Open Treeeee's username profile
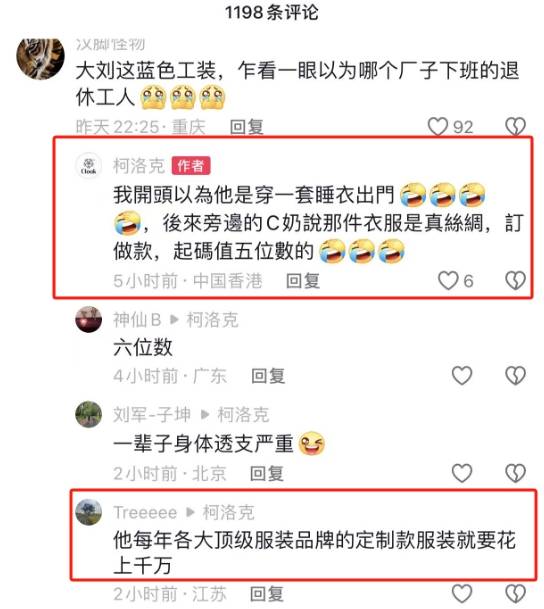This screenshot has width=544, height=609. coord(145,512)
